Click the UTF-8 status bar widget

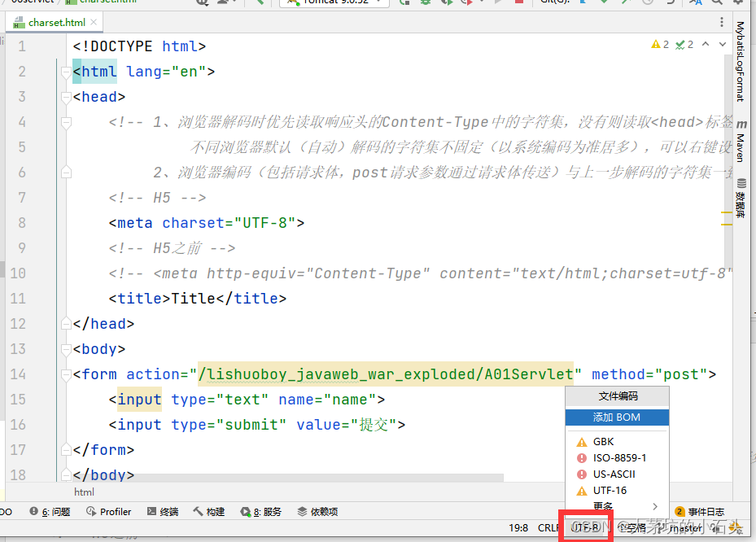[586, 527]
